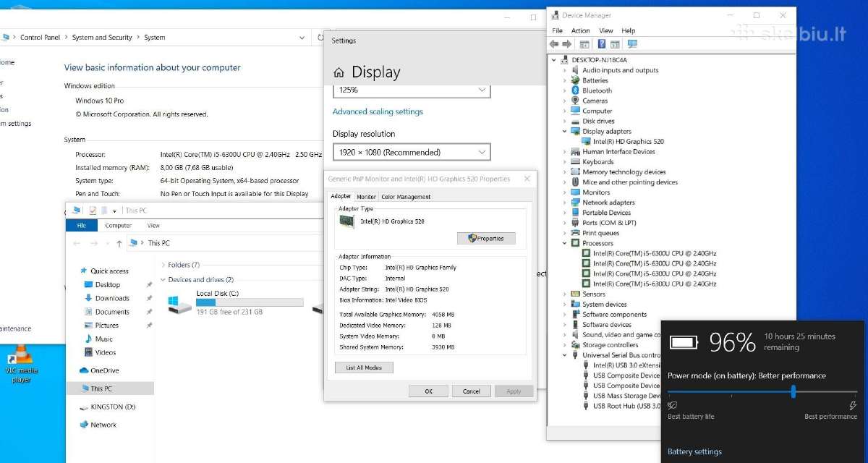
Task: Collapse the Display adapters tree node
Action: pyautogui.click(x=565, y=132)
